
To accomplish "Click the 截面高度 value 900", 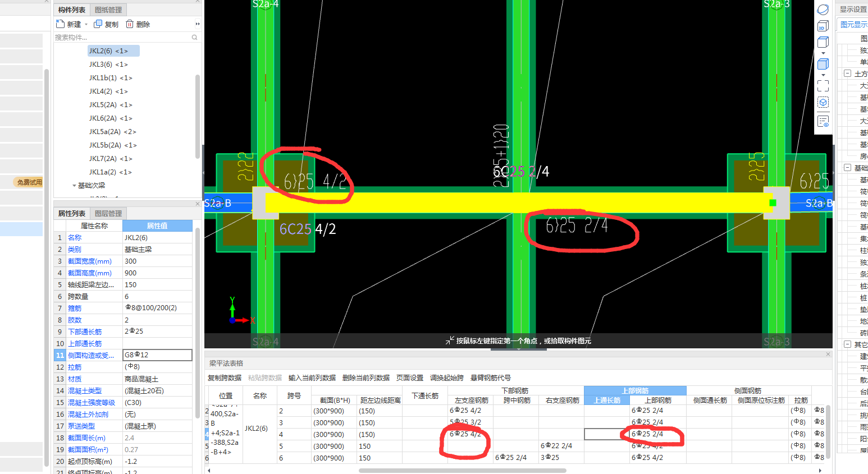I will (x=157, y=273).
